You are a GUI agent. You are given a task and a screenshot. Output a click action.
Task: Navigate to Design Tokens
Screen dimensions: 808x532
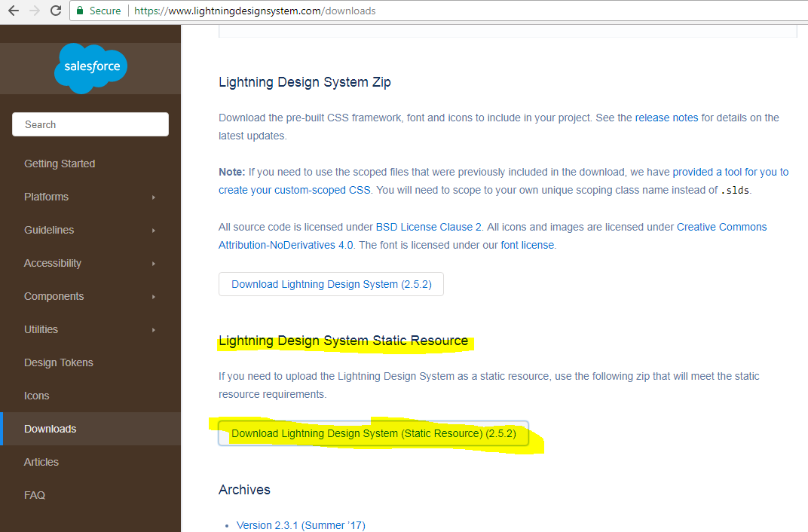pos(59,362)
